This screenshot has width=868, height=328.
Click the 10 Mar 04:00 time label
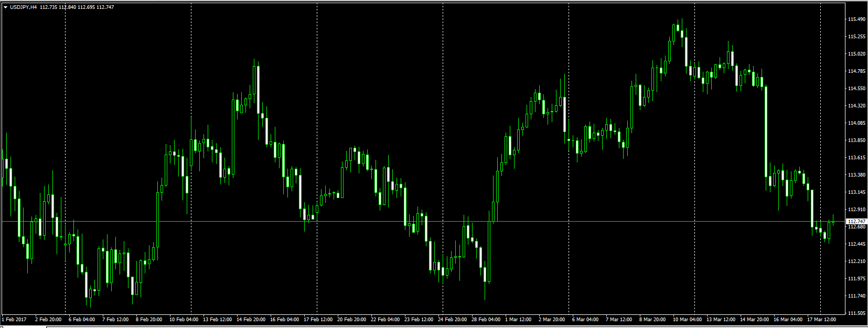tap(687, 320)
